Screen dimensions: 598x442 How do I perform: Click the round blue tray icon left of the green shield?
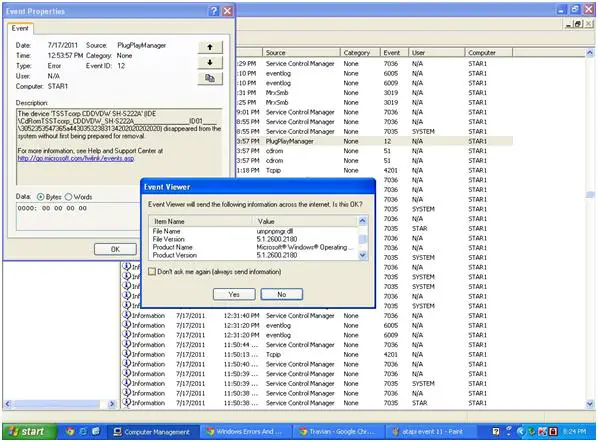pyautogui.click(x=520, y=431)
